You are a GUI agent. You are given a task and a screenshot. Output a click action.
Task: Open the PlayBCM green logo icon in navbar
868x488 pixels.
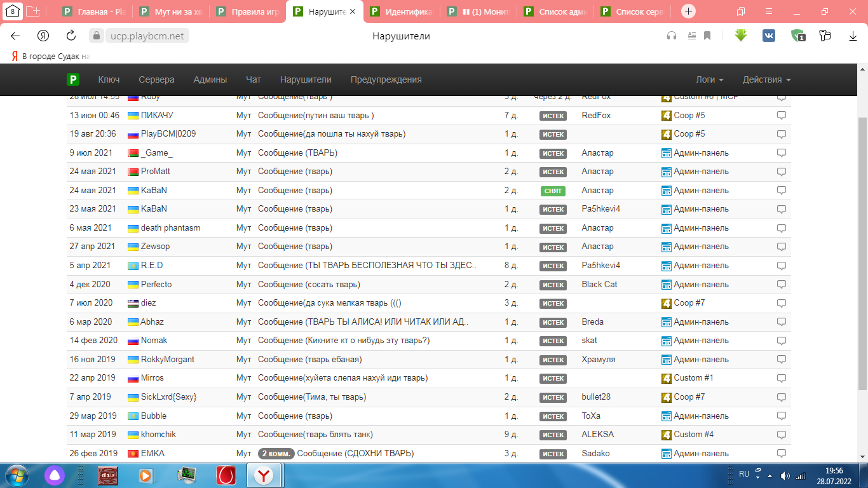[x=73, y=79]
